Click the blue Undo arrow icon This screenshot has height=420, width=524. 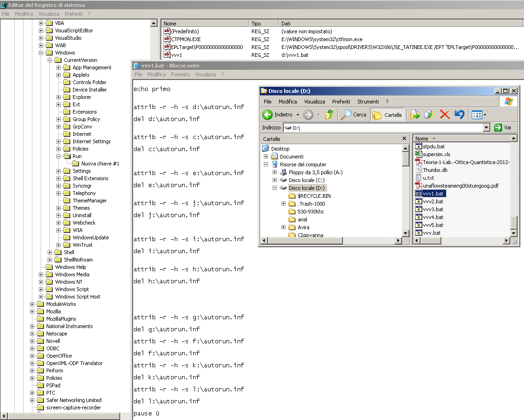pyautogui.click(x=459, y=115)
